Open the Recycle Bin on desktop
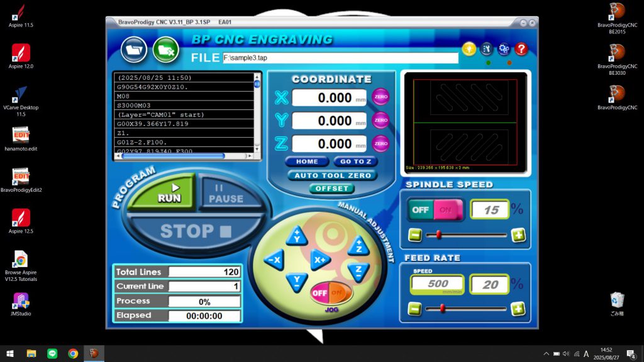 pyautogui.click(x=617, y=304)
